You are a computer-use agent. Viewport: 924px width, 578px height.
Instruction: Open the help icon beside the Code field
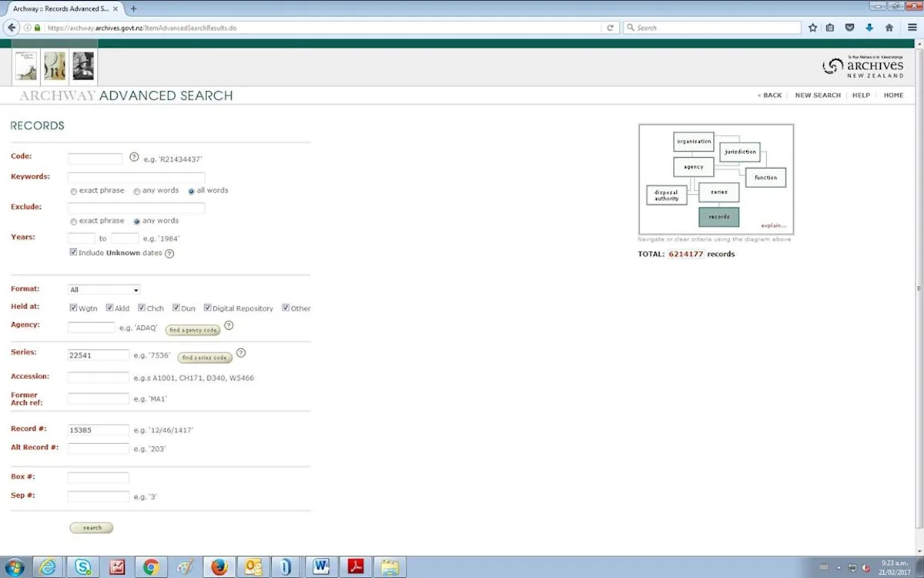[134, 157]
